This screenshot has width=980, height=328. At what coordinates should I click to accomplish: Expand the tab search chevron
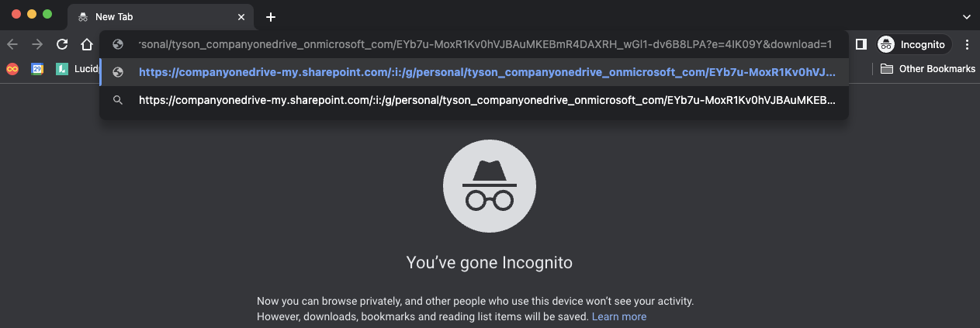pyautogui.click(x=965, y=17)
